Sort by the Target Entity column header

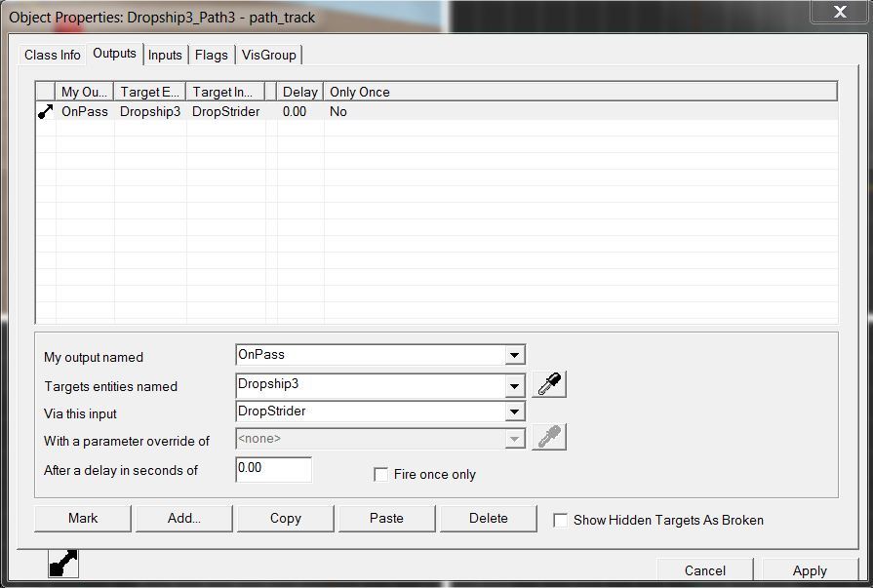pyautogui.click(x=150, y=92)
